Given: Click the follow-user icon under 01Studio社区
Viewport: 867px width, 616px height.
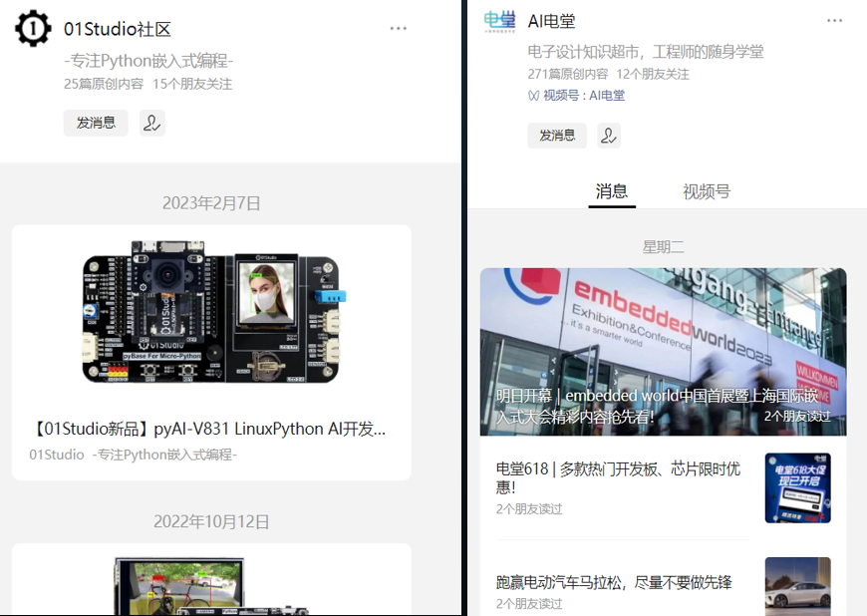Looking at the screenshot, I should (151, 123).
